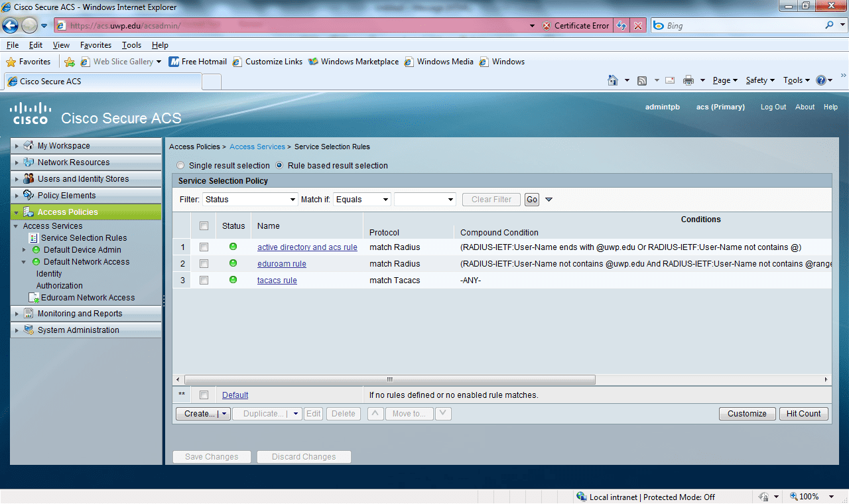Open the Home page icon

point(613,80)
